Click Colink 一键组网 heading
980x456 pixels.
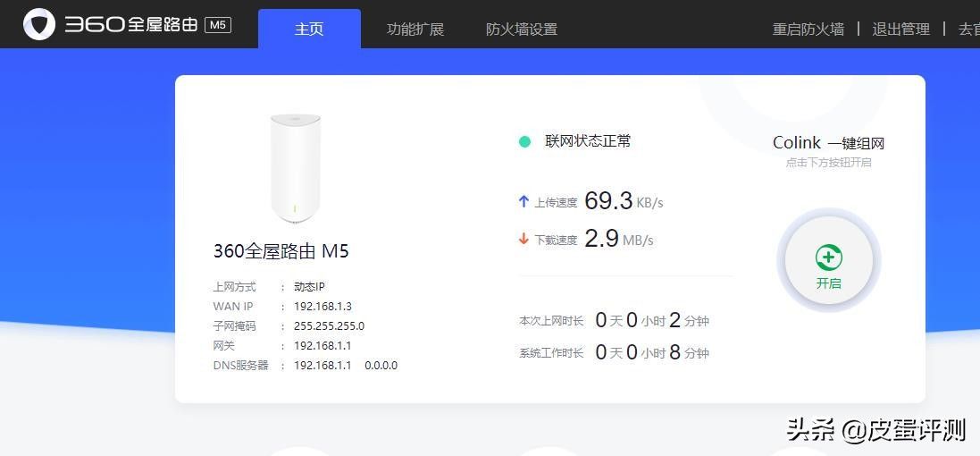coord(829,143)
